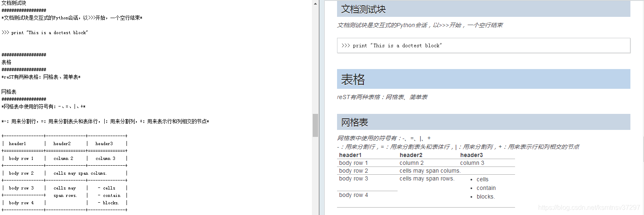Click 'body row 2' in preview table
The width and height of the screenshot is (644, 215).
click(x=354, y=171)
